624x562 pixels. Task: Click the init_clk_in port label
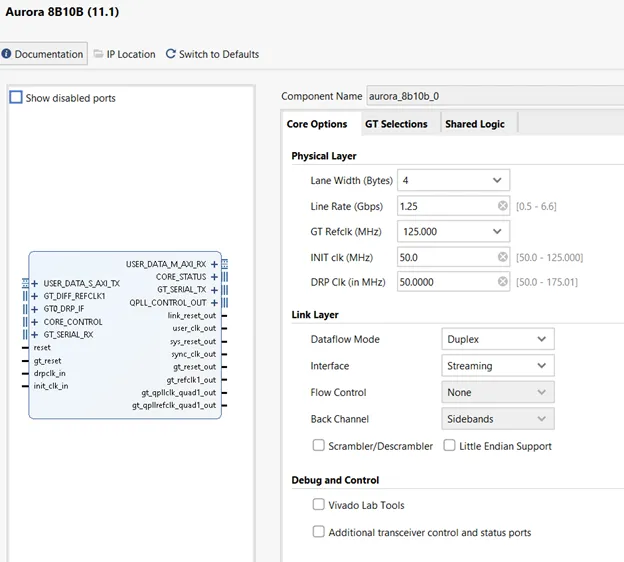point(51,386)
